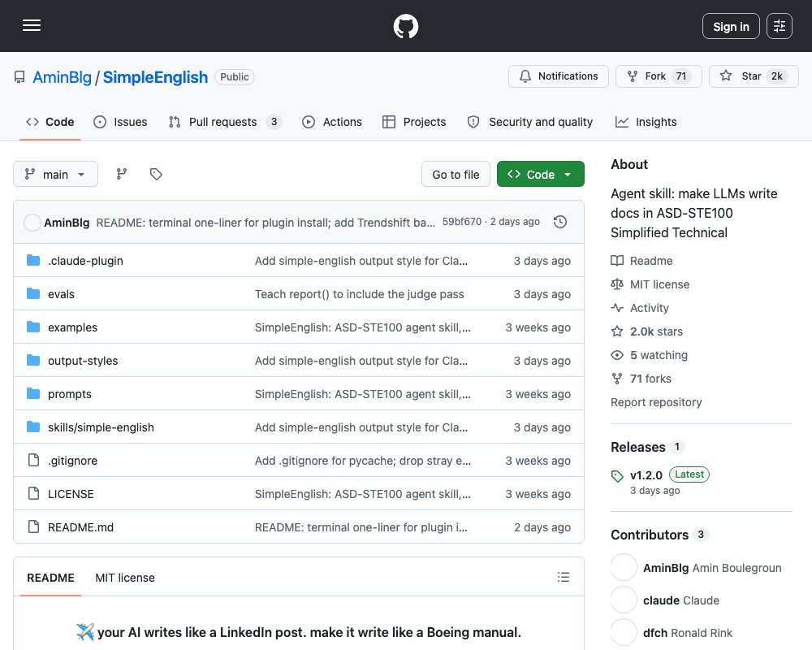Open the examples folder

tap(72, 327)
